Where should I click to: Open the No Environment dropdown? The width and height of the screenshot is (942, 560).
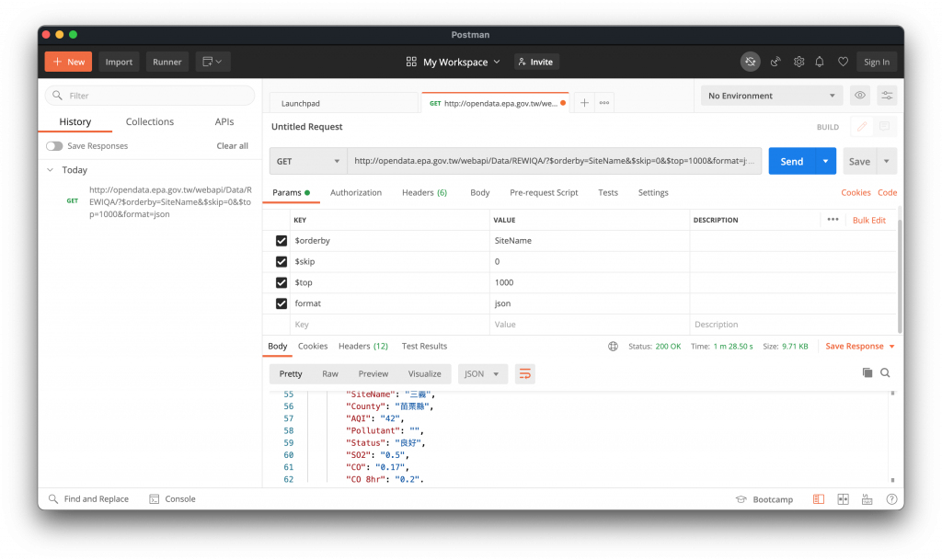[772, 96]
